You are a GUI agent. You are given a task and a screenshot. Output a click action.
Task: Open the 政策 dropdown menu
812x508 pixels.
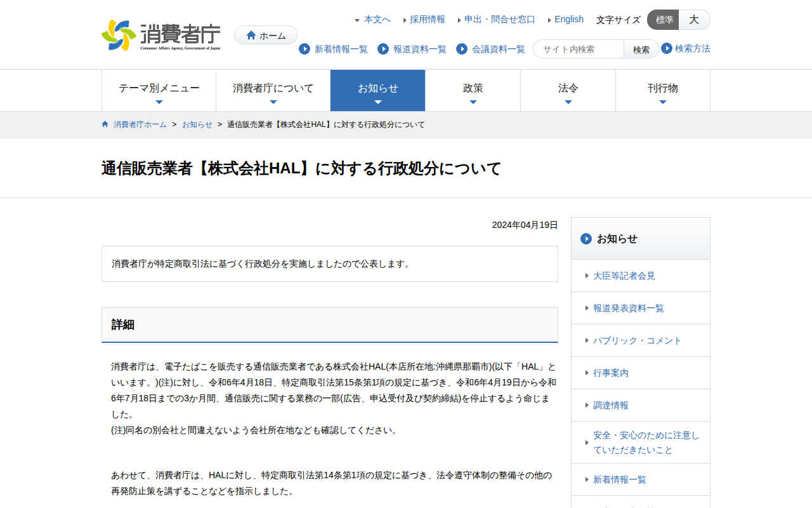coord(473,90)
